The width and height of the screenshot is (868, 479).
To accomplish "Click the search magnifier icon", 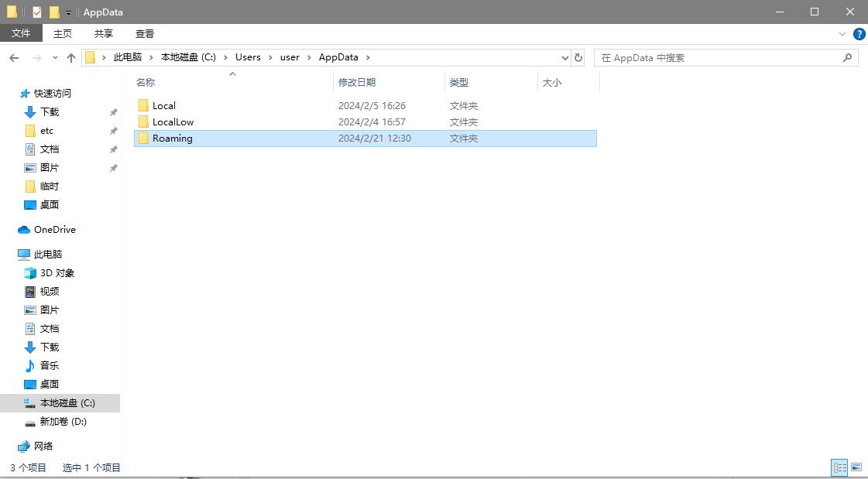I will tap(847, 57).
